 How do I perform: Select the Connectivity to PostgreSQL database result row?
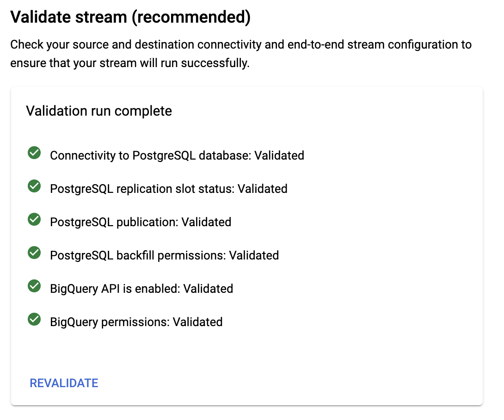(x=177, y=155)
